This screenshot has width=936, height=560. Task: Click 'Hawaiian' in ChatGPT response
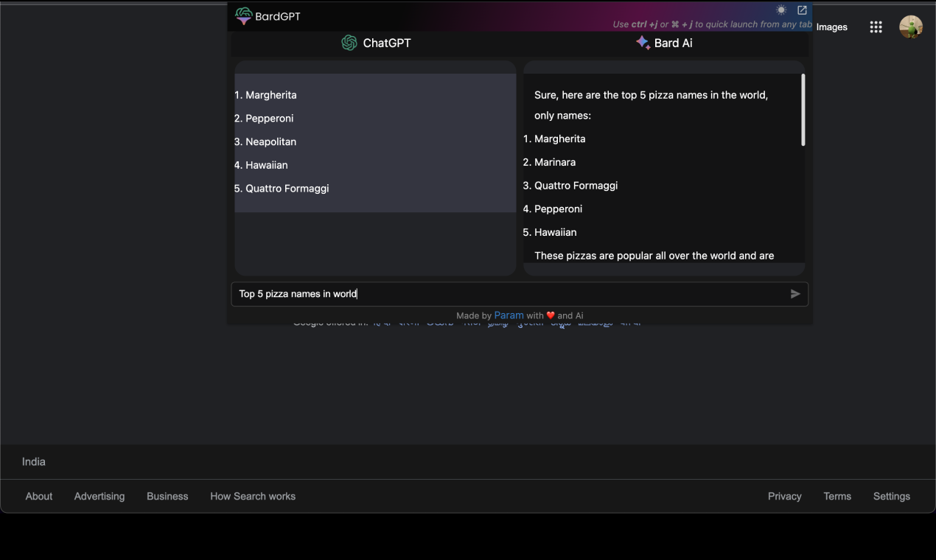pos(267,165)
